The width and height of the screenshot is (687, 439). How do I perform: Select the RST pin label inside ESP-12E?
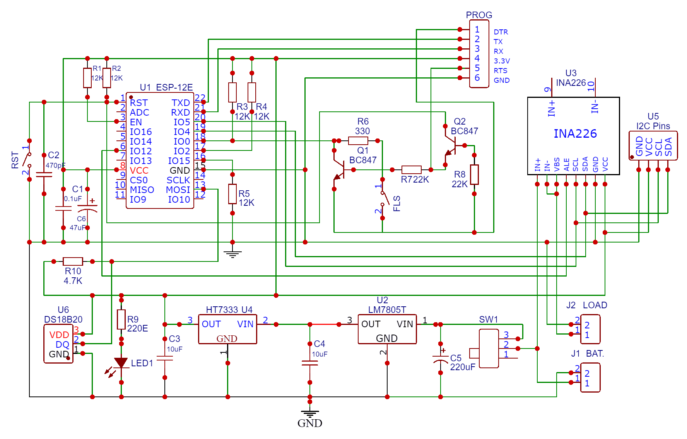(x=138, y=103)
